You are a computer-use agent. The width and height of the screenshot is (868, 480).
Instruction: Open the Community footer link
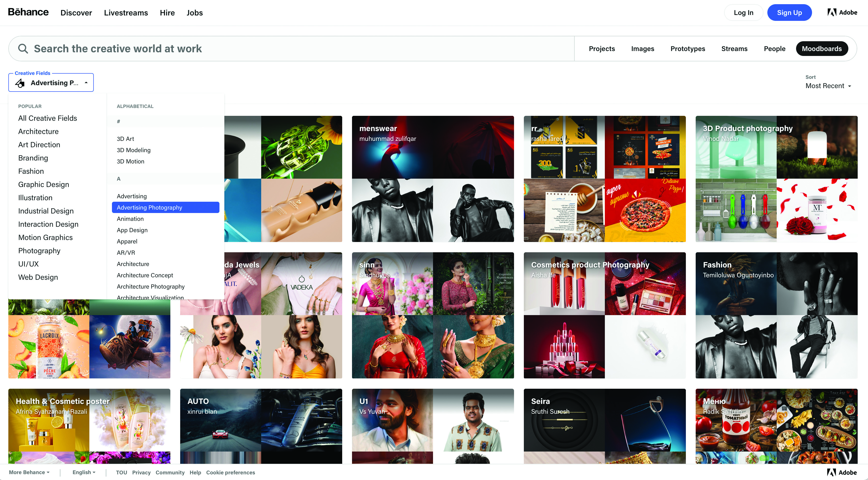coord(170,472)
